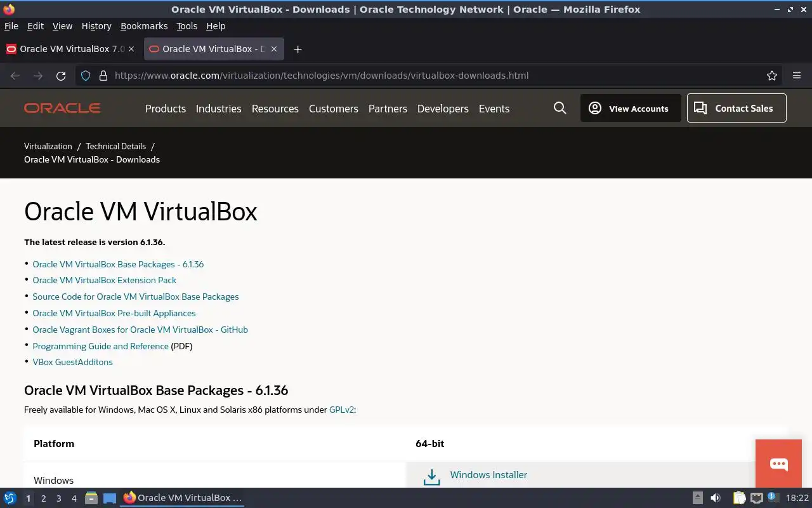This screenshot has width=812, height=508.
Task: Expand the Industries navigation menu
Action: click(218, 109)
